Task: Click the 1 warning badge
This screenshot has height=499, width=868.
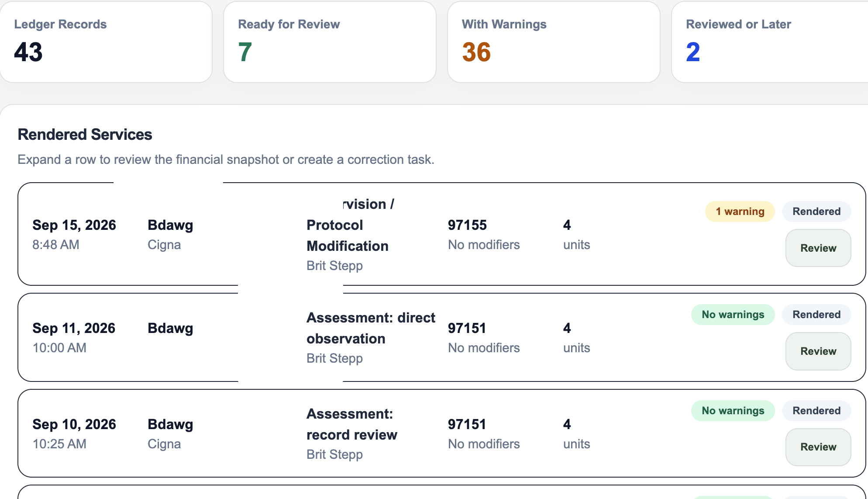Action: point(740,211)
